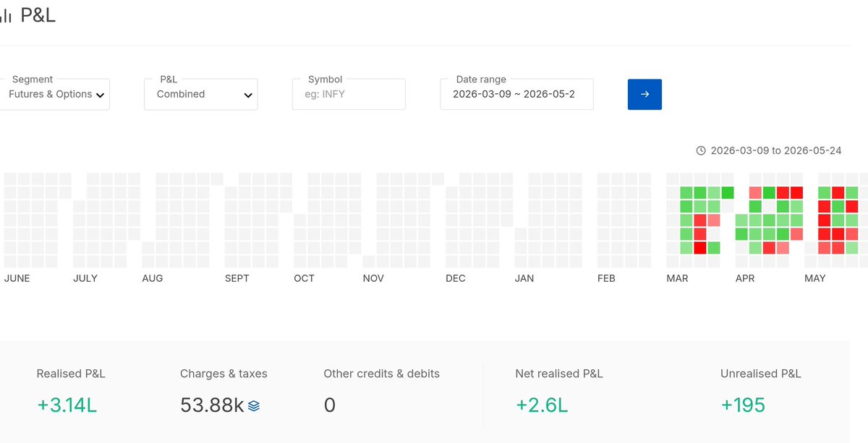Open the Segment dropdown showing Futures & Options
This screenshot has height=443, width=868.
pyautogui.click(x=54, y=94)
